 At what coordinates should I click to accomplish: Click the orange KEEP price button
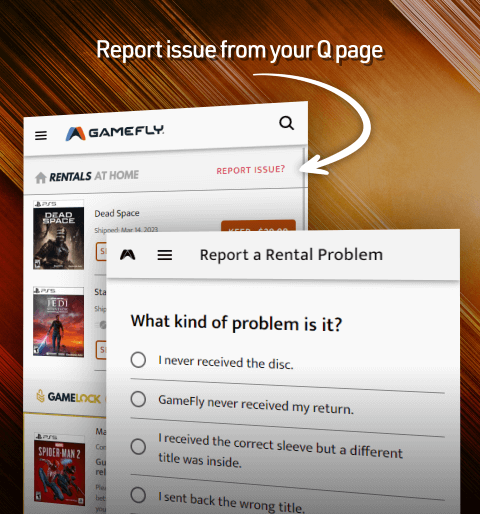(x=258, y=226)
